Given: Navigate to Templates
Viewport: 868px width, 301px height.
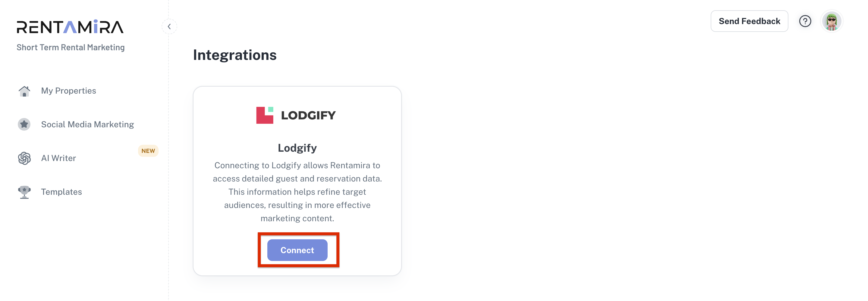Looking at the screenshot, I should (x=61, y=192).
